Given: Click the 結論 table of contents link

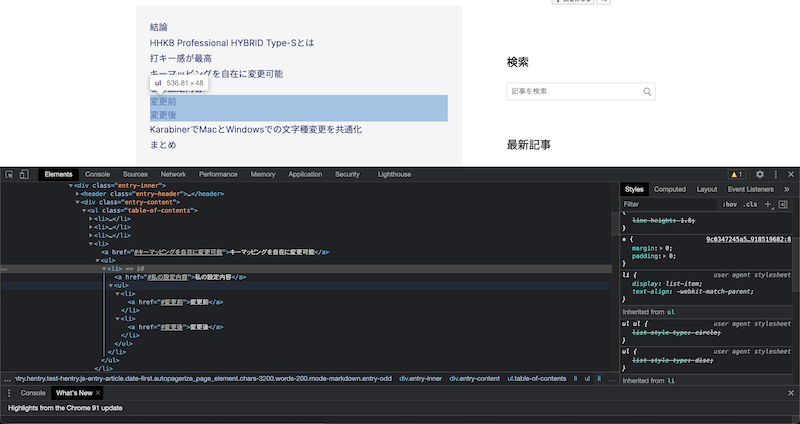Looking at the screenshot, I should [x=159, y=27].
